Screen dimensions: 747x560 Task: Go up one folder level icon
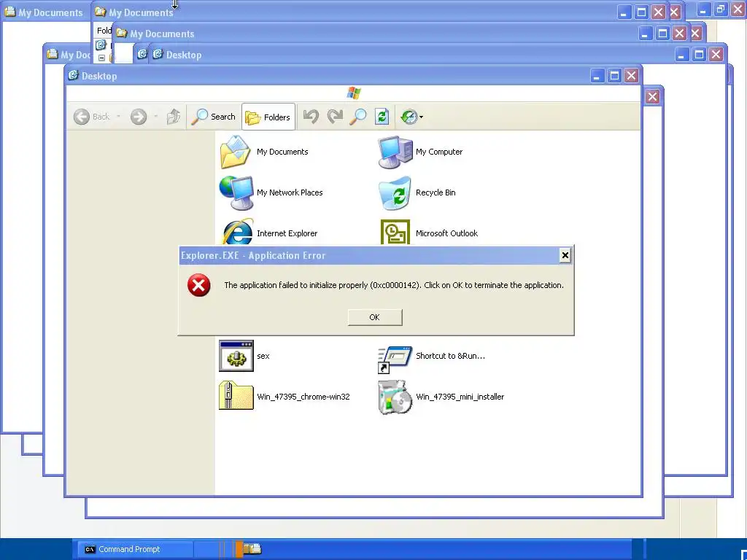click(x=174, y=117)
